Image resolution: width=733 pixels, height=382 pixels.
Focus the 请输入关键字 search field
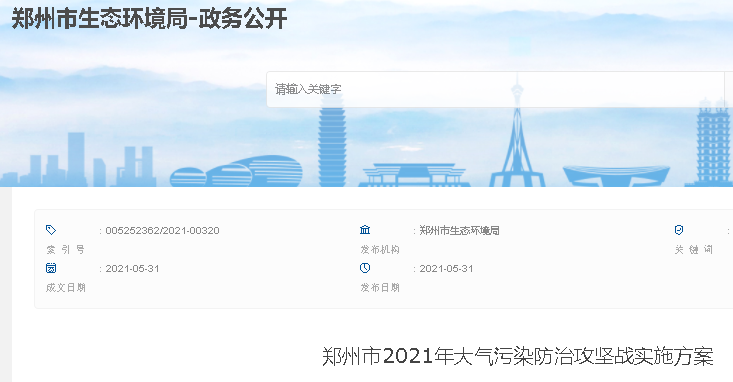[496, 89]
